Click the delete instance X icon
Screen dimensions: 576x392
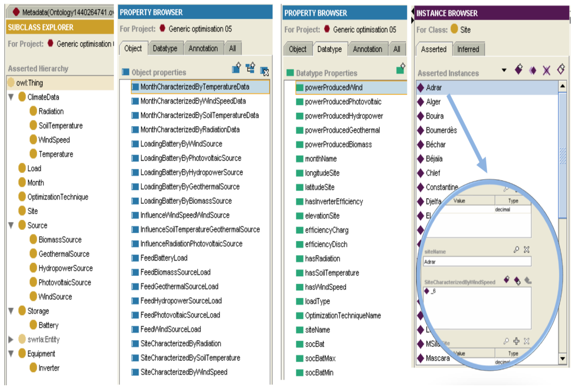[547, 71]
